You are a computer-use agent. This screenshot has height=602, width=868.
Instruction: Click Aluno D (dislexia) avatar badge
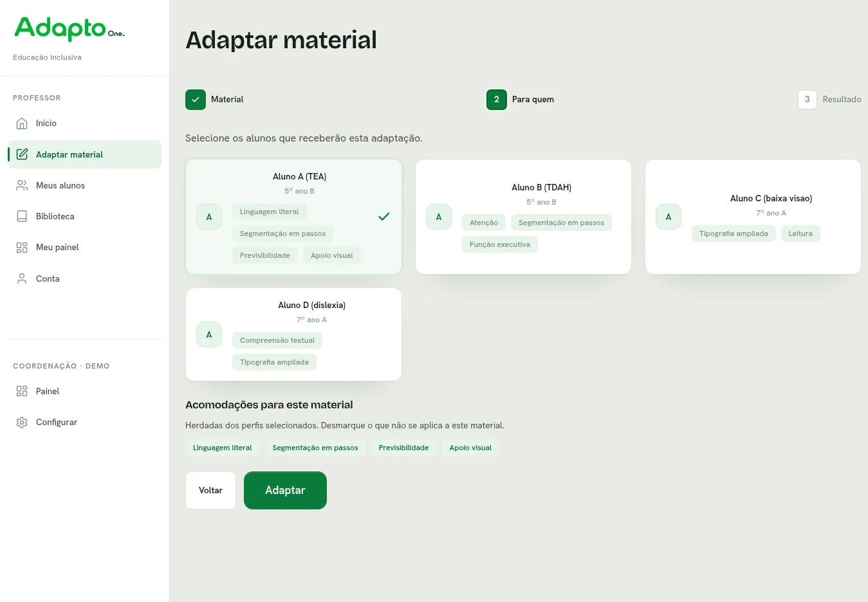(209, 334)
